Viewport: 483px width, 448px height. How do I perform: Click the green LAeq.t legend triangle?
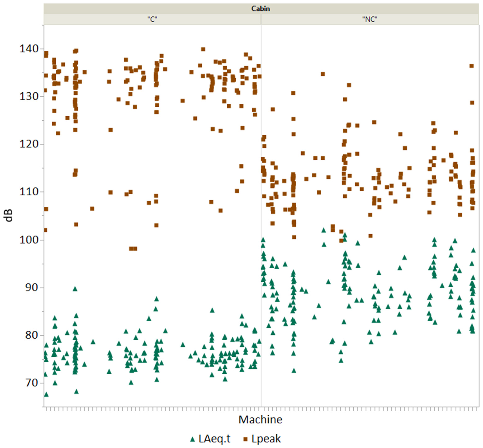192,439
